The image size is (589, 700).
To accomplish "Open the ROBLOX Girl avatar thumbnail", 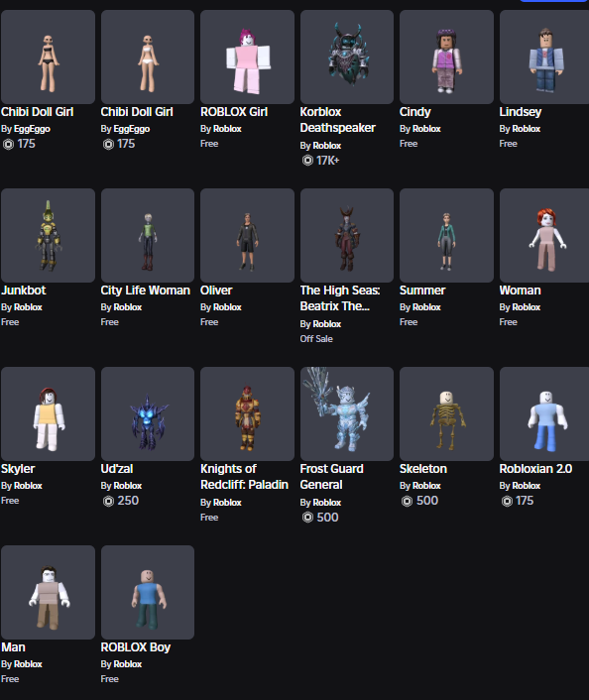I will pyautogui.click(x=247, y=58).
